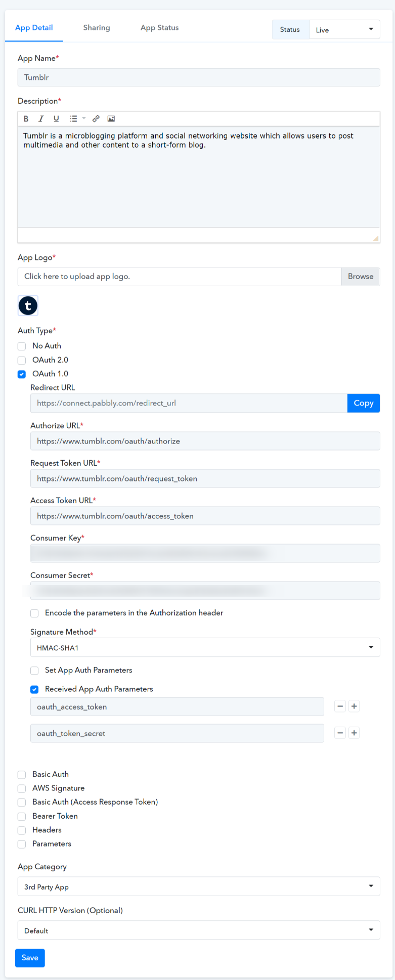The width and height of the screenshot is (395, 980).
Task: Click the Auth Type label
Action: click(37, 331)
